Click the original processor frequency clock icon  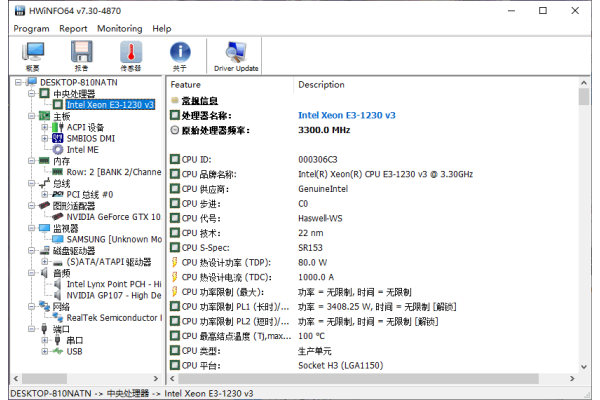coord(175,130)
